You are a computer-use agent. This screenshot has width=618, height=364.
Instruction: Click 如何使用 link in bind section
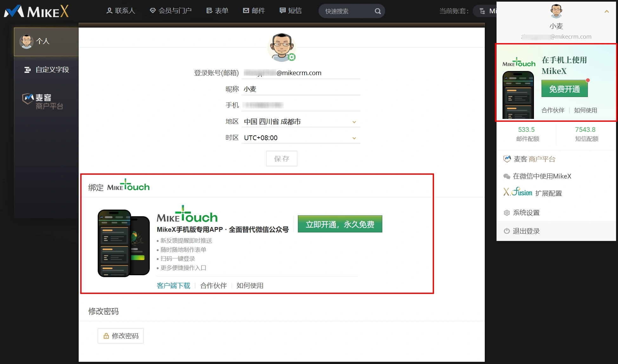pos(250,286)
